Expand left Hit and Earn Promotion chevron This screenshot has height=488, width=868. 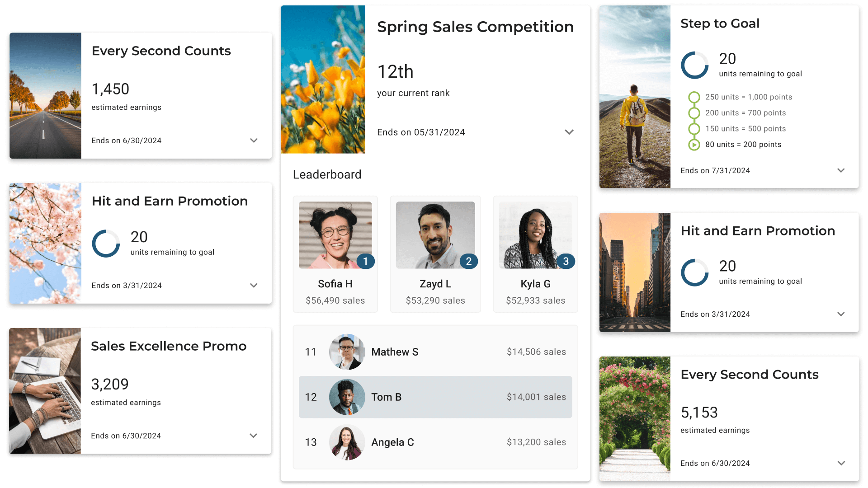(x=254, y=286)
